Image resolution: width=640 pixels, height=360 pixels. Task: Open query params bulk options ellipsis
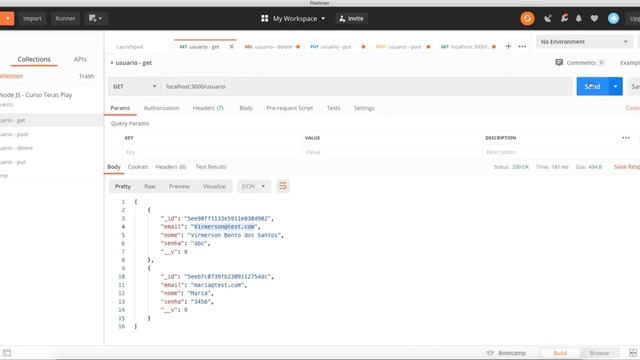pyautogui.click(x=626, y=138)
